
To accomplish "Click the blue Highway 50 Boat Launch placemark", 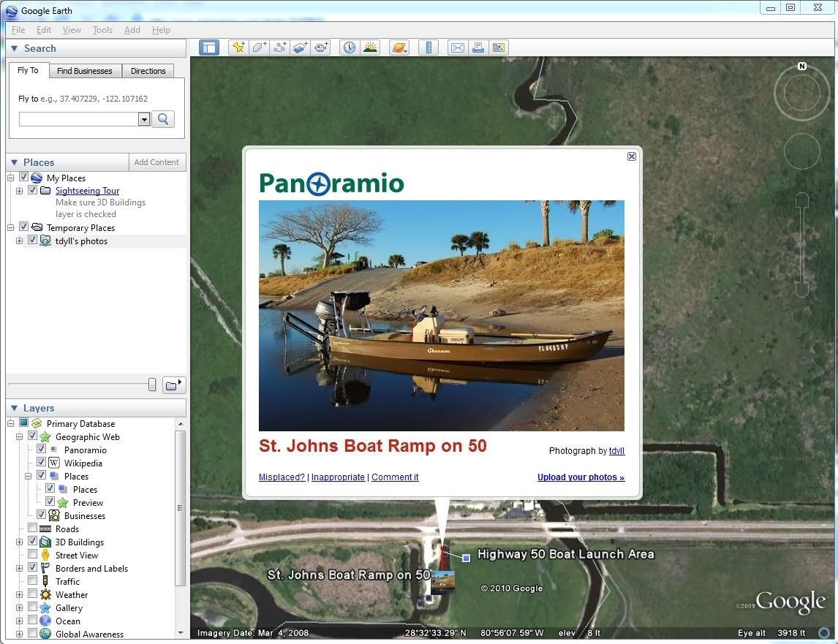I will pos(466,558).
